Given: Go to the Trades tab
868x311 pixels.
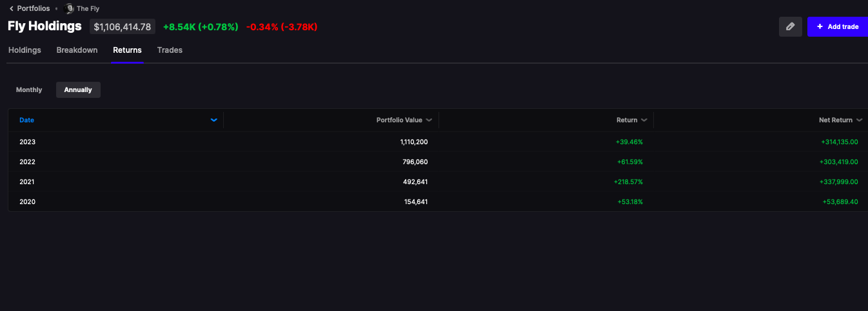Looking at the screenshot, I should pyautogui.click(x=170, y=50).
